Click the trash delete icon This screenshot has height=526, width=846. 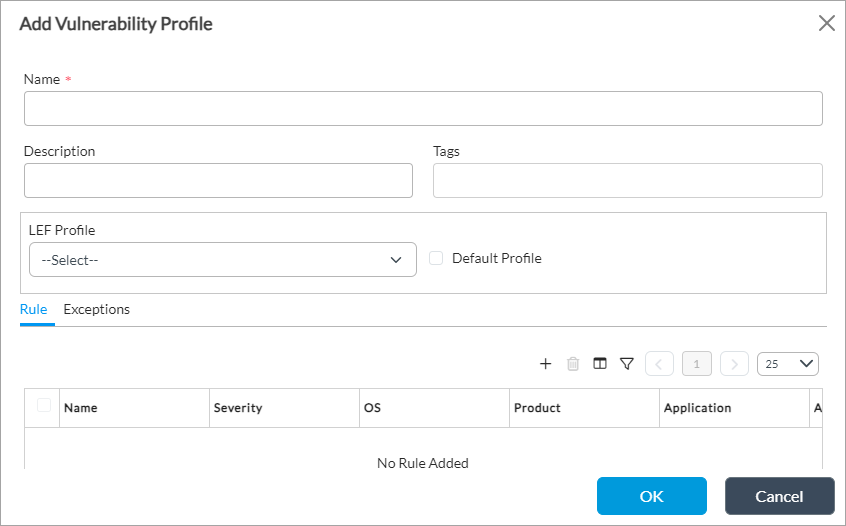tap(573, 364)
